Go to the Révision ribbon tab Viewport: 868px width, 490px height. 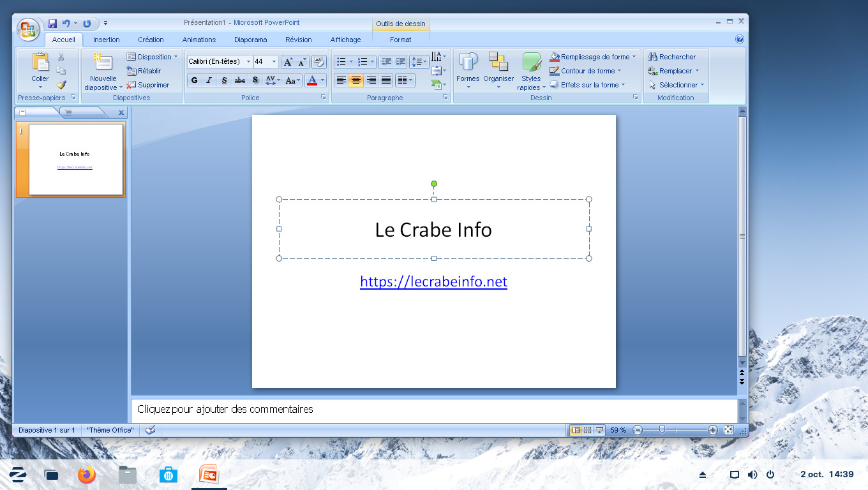[299, 40]
